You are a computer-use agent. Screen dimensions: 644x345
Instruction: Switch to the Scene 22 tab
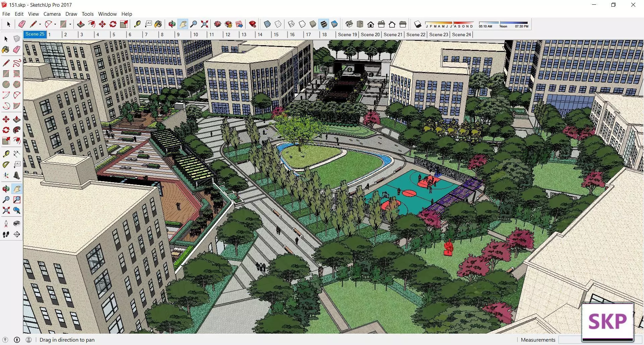tap(416, 34)
